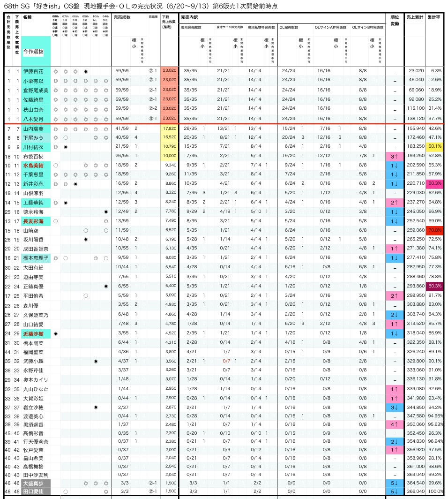Viewport: 448px width, 499px height.
Task: Select the name cell 倉野尾成美
Action: tap(36, 91)
